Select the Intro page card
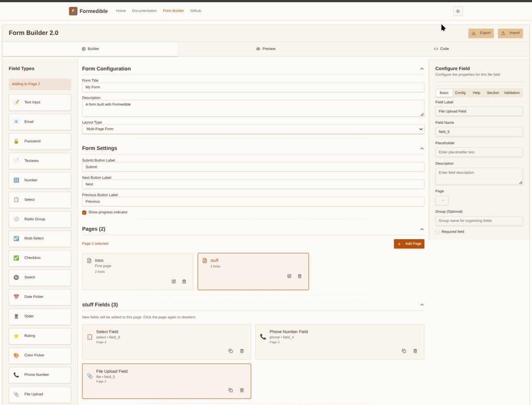 [x=138, y=271]
